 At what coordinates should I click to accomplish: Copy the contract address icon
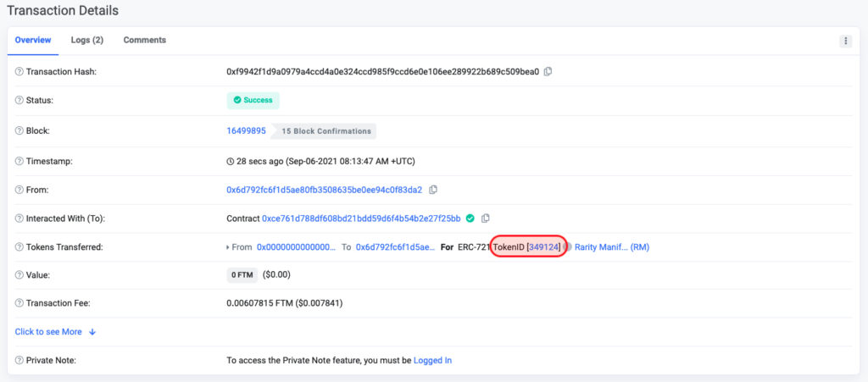pyautogui.click(x=485, y=219)
